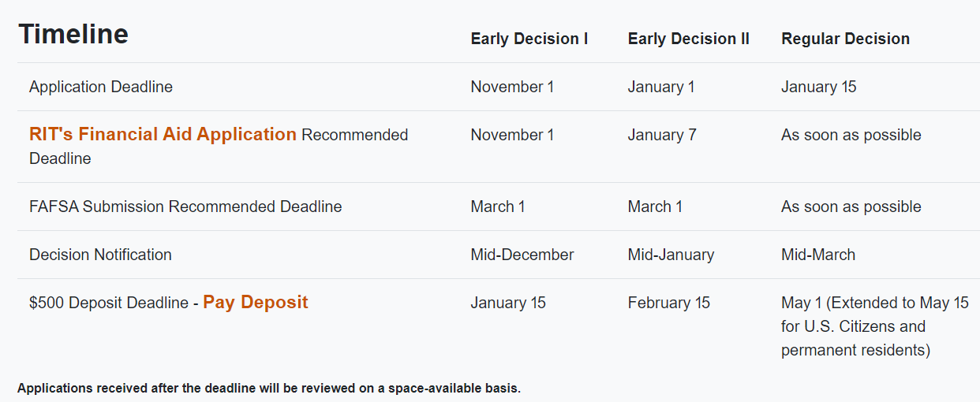
Task: Click the Timeline heading
Action: point(73,34)
